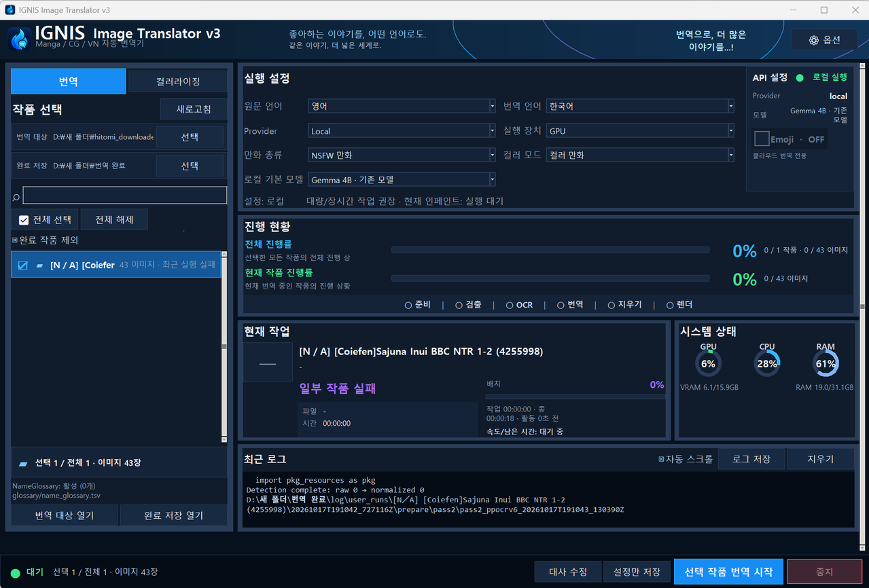Click the current work title Sajuna Inui text
The image size is (869, 588).
tap(421, 352)
